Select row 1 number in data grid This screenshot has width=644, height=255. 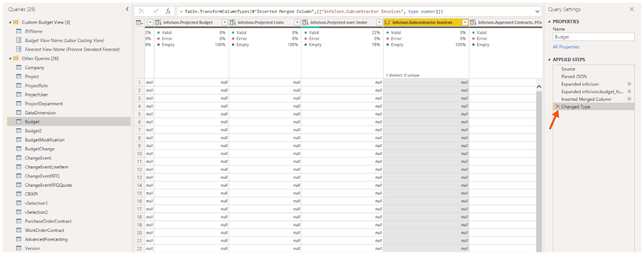click(139, 82)
